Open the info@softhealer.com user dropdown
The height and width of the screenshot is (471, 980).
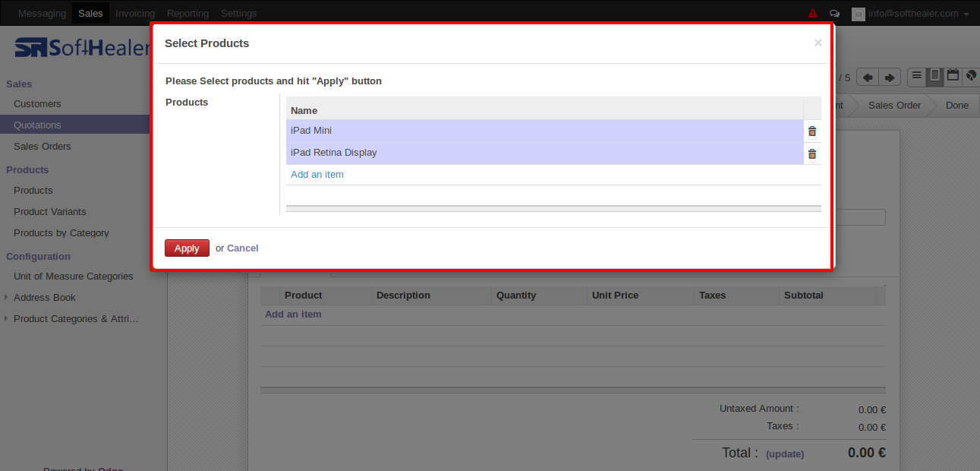[919, 14]
